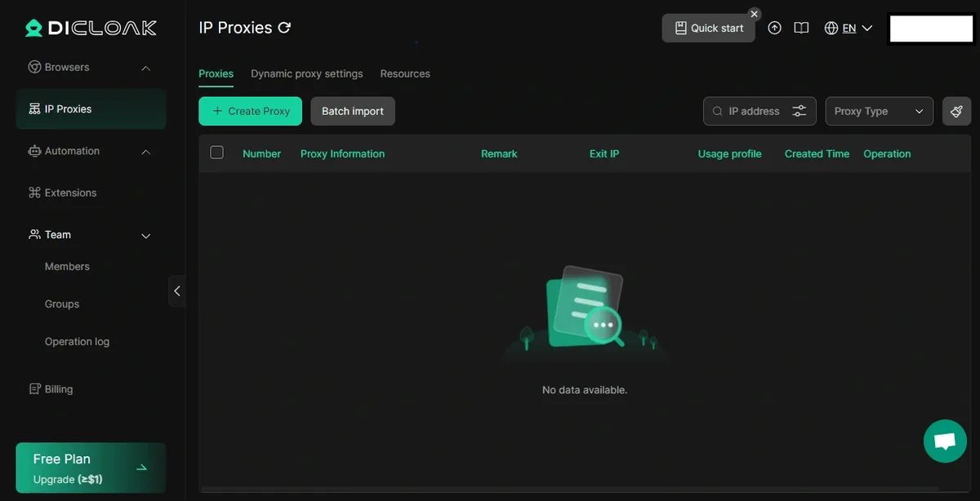Screen dimensions: 980x501
Task: Open the Operation log page
Action: pos(77,341)
